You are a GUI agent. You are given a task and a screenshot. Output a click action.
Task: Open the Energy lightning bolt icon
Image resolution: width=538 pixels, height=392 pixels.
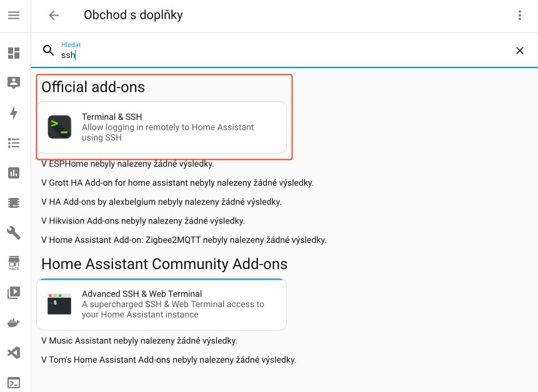[x=14, y=113]
